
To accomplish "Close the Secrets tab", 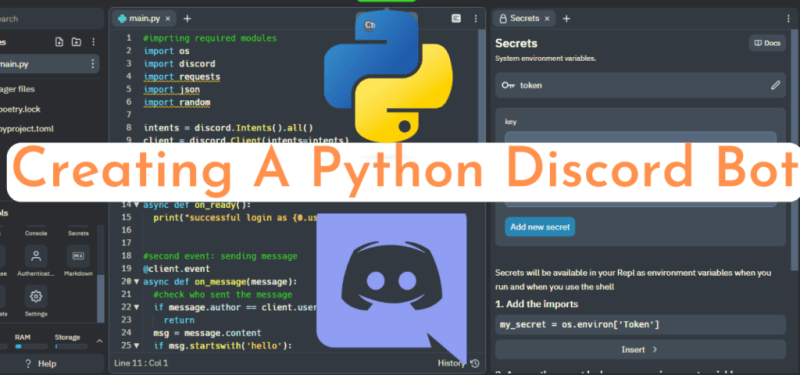I will [x=547, y=18].
